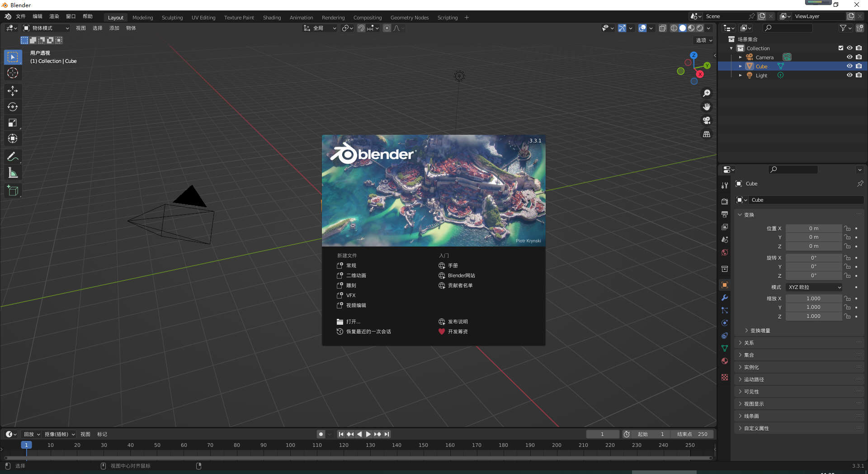Viewport: 868px width, 474px height.
Task: Open the 渲染 menu in the top bar
Action: coord(54,16)
